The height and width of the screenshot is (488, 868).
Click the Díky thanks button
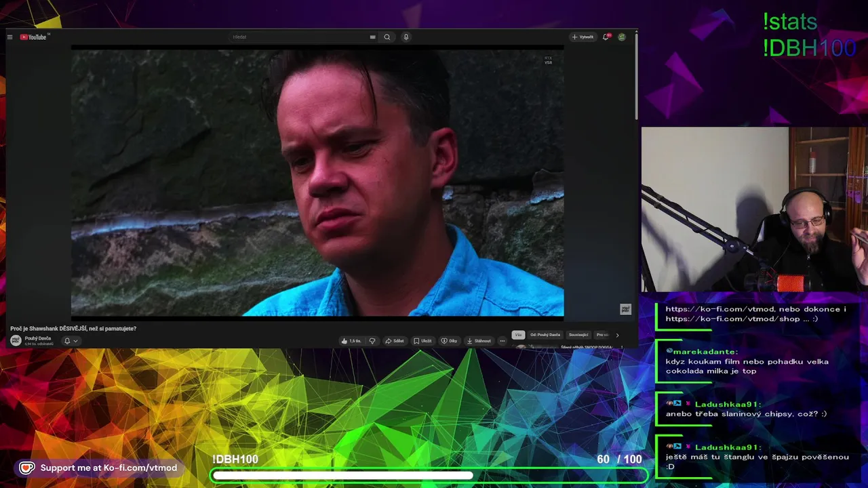click(450, 341)
